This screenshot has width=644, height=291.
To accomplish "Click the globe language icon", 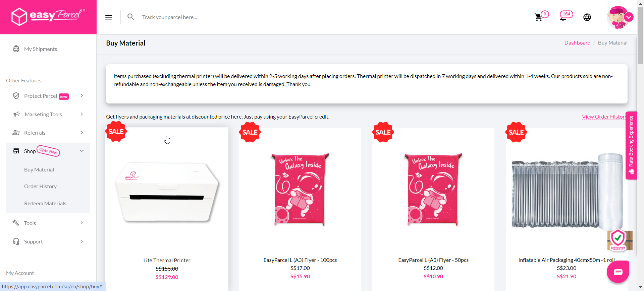I will [x=587, y=17].
